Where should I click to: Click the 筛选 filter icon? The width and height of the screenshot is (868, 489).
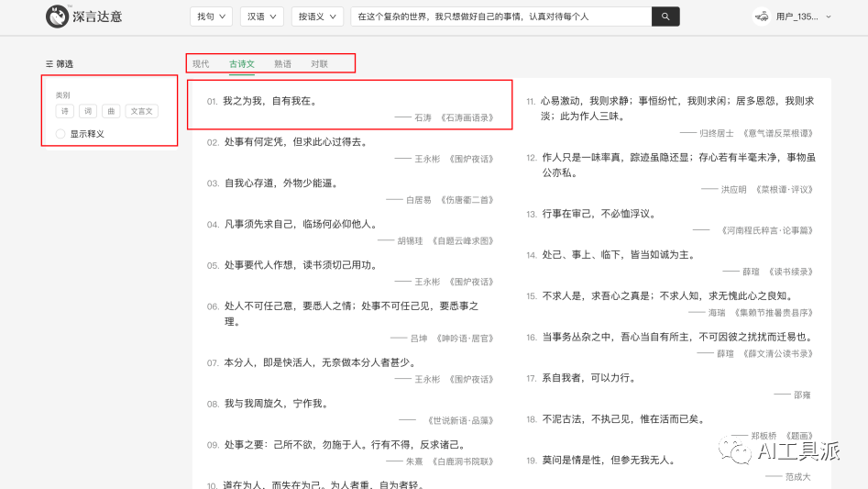pos(49,64)
